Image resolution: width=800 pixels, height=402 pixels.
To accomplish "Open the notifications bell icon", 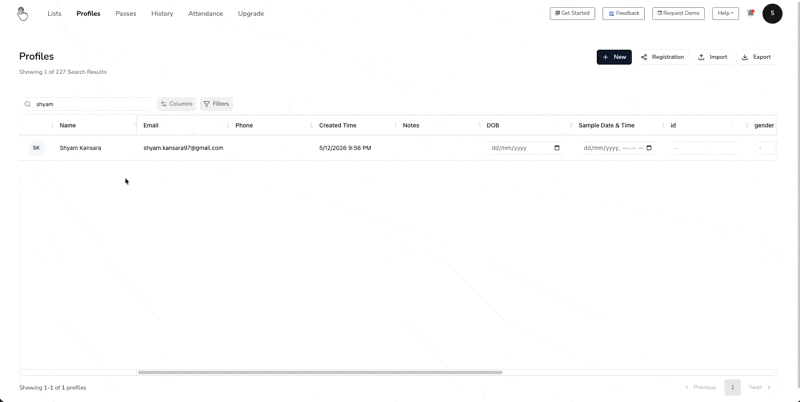I will pos(751,13).
